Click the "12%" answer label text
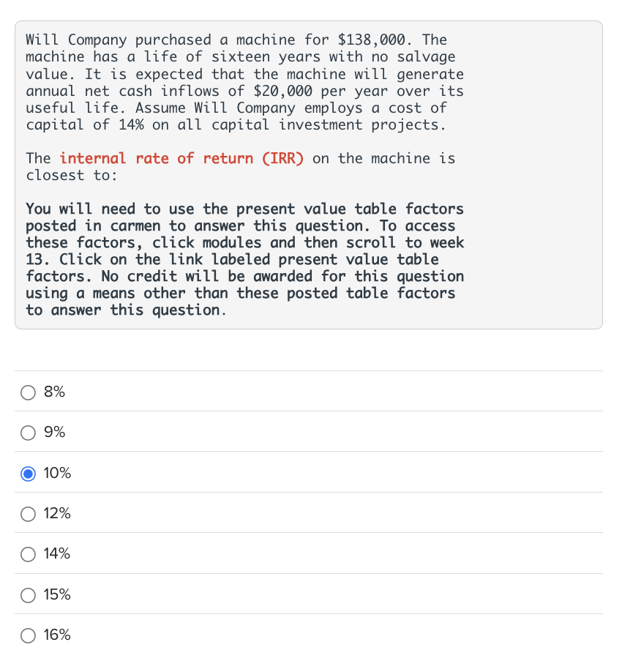 click(57, 514)
